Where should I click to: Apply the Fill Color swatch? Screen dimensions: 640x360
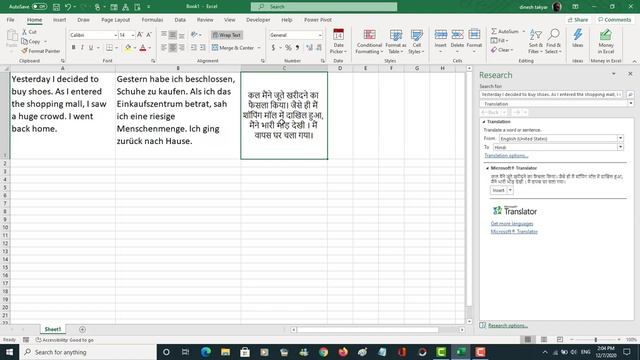coord(128,48)
